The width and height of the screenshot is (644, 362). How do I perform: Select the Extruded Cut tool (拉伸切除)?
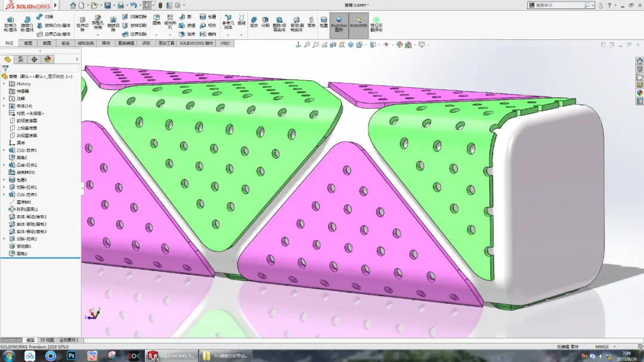82,24
